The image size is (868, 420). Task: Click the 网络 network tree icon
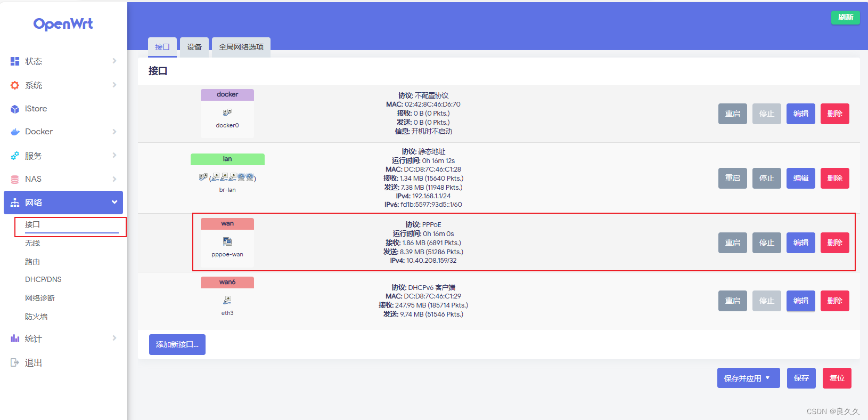(15, 203)
